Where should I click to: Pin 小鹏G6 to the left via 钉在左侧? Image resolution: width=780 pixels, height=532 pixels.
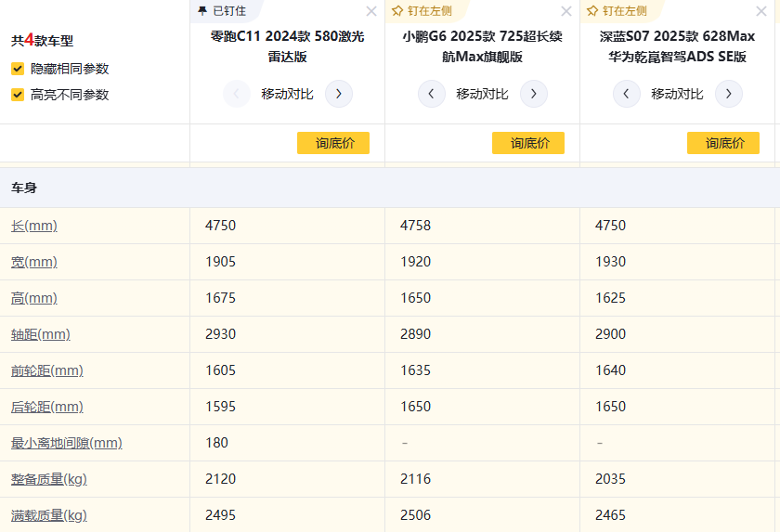tap(422, 11)
